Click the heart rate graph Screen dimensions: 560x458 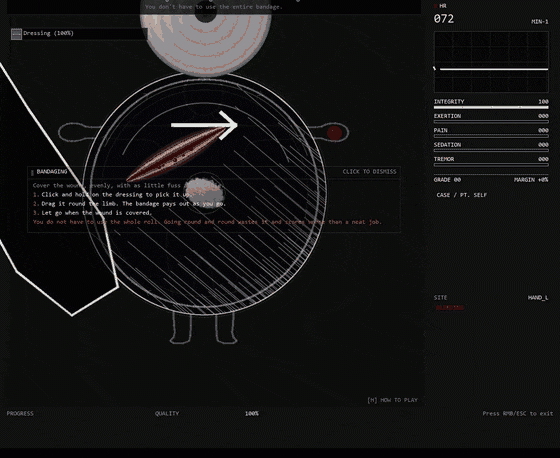(x=491, y=62)
